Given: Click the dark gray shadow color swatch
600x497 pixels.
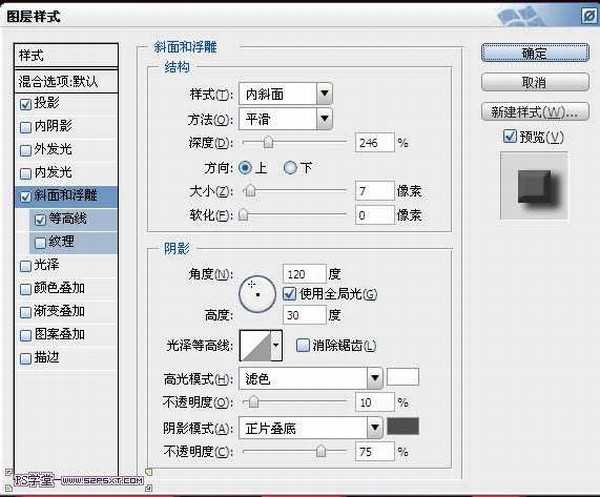Looking at the screenshot, I should (x=403, y=428).
